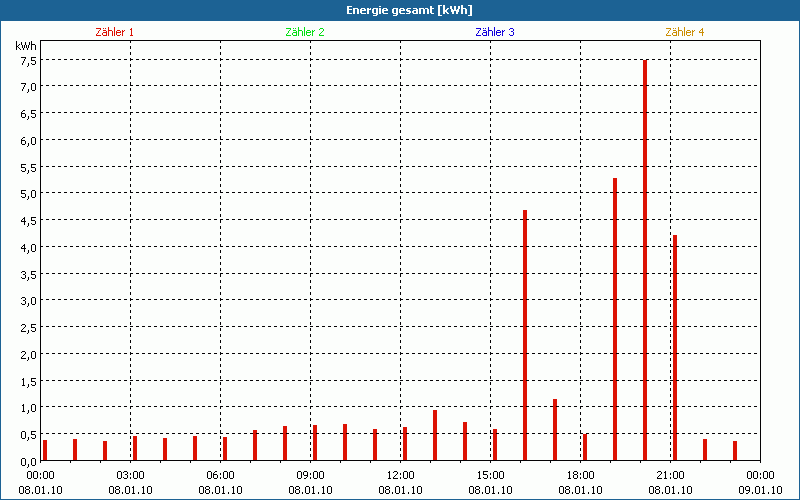Click the Energie gesamt [kWh] title
800x500 pixels.
[409, 10]
